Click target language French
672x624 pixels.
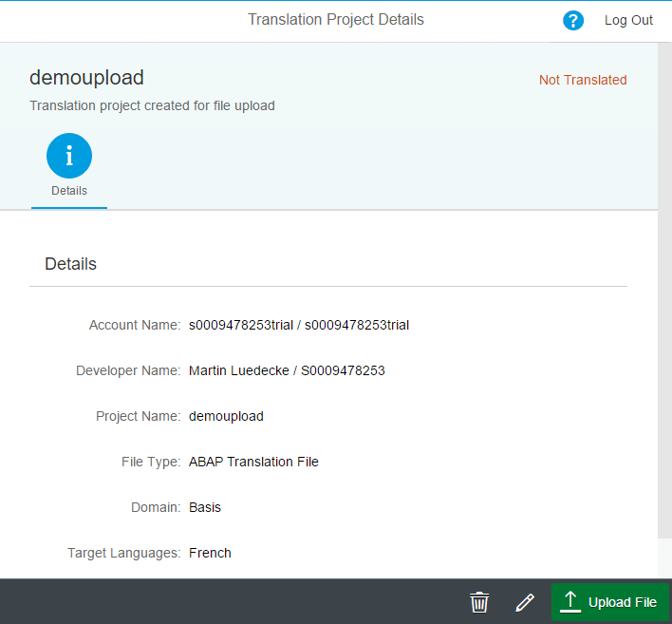[210, 553]
